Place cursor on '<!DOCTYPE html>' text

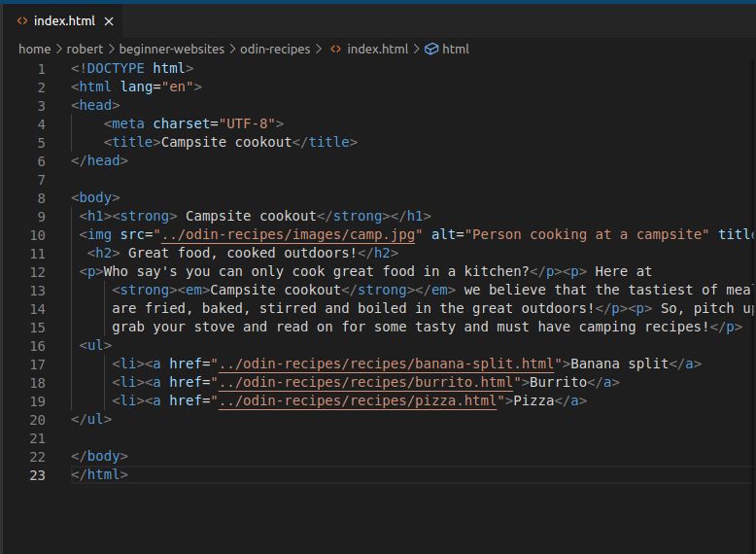coord(132,68)
